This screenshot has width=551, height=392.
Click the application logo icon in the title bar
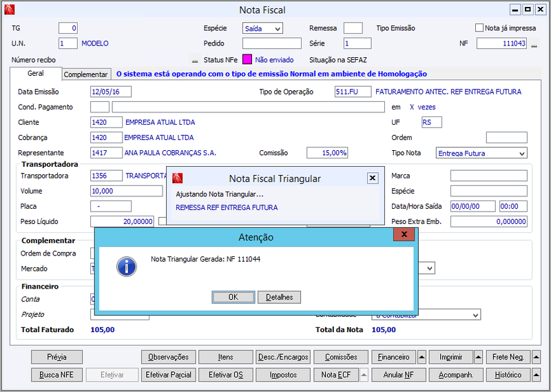pyautogui.click(x=10, y=10)
